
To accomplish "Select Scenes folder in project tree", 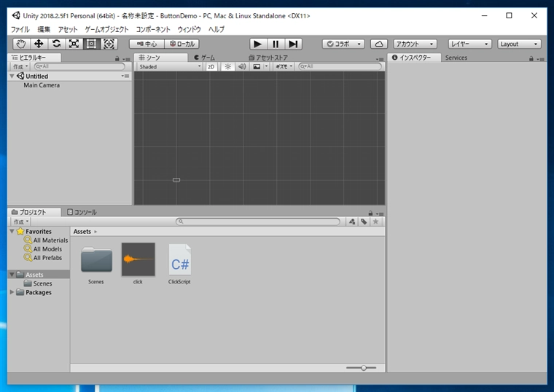I will (x=38, y=283).
